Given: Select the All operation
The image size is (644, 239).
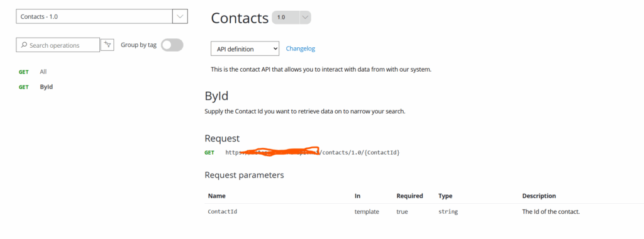Looking at the screenshot, I should click(x=43, y=72).
